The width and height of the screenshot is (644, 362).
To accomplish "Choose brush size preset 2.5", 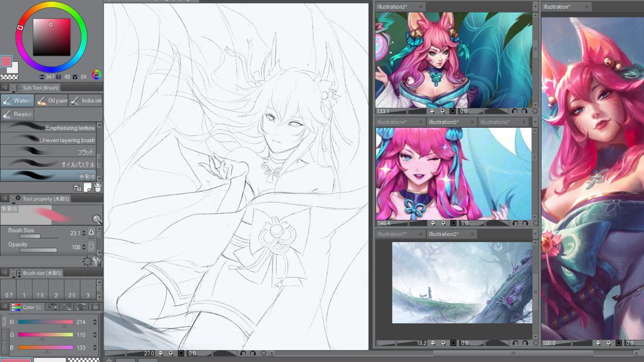I will click(x=72, y=290).
